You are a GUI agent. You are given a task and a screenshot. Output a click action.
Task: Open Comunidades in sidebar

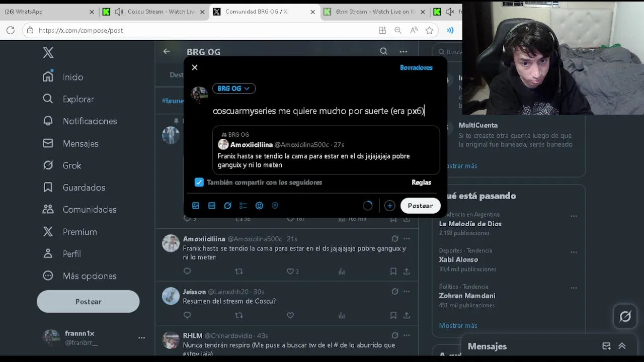pos(79,210)
